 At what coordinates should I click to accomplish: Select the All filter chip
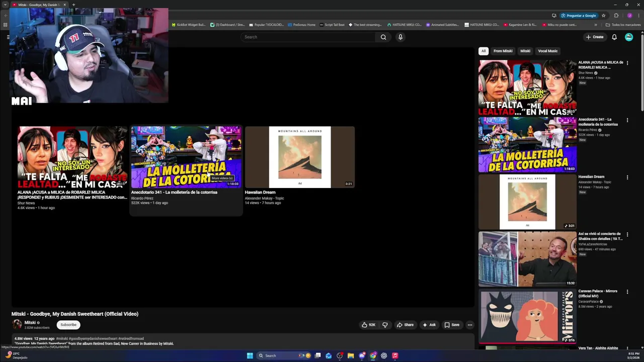[483, 51]
